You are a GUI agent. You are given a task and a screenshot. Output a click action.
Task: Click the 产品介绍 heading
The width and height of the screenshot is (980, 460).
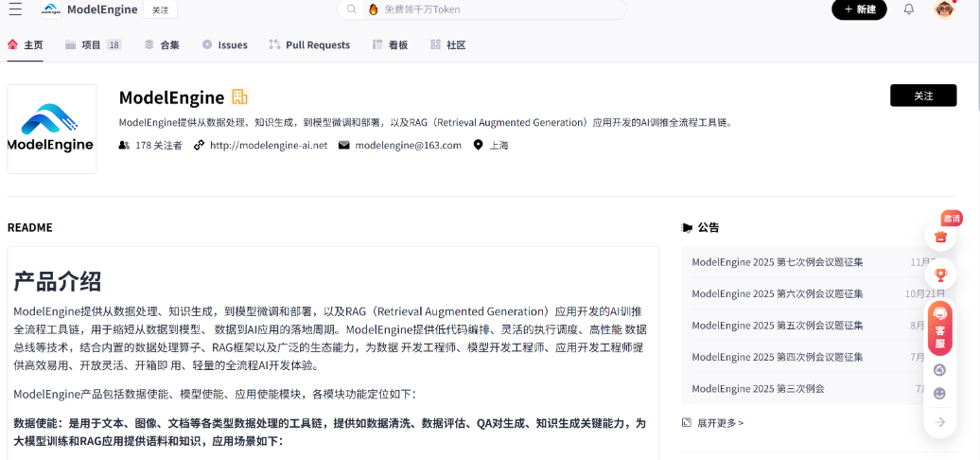[x=58, y=282]
